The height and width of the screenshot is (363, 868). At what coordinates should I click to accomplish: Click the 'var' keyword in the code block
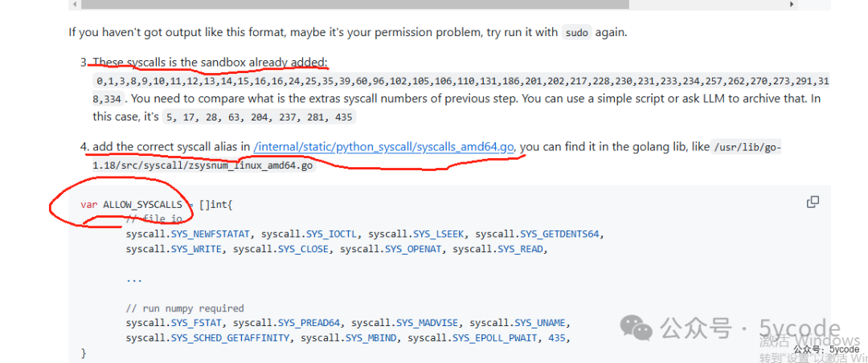(88, 205)
